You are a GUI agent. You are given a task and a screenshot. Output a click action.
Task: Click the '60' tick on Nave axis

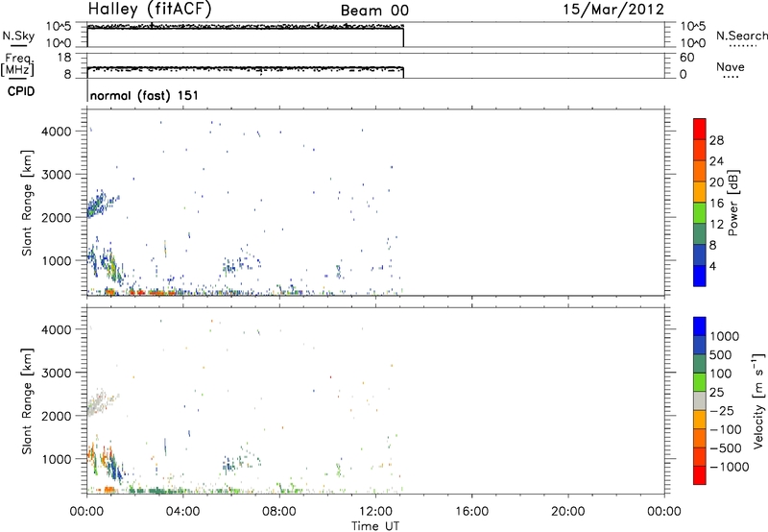(686, 58)
